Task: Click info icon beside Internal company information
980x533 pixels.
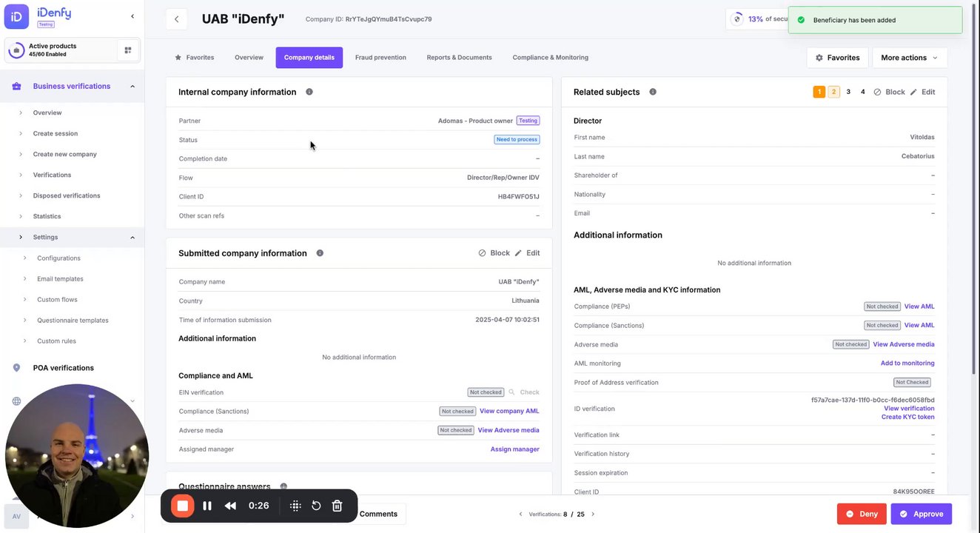Action: (x=309, y=92)
